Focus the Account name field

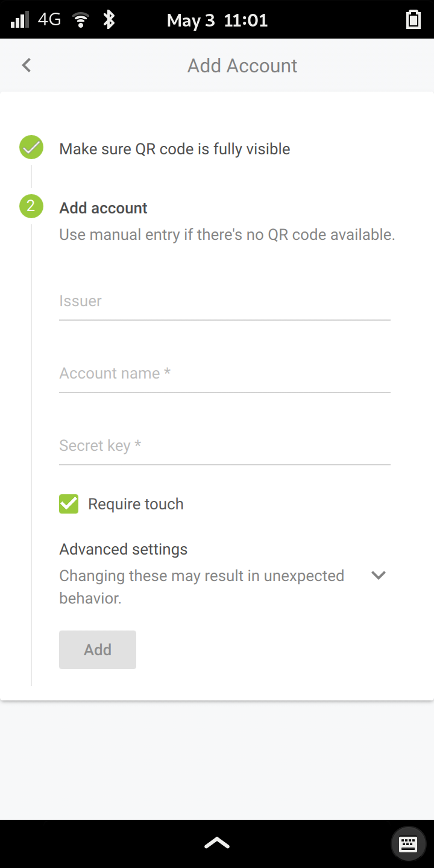(224, 374)
